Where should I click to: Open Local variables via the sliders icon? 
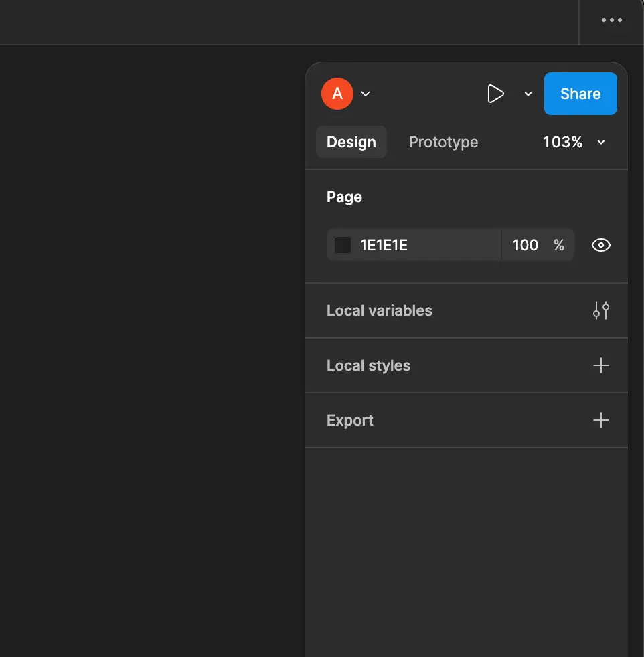click(x=600, y=310)
